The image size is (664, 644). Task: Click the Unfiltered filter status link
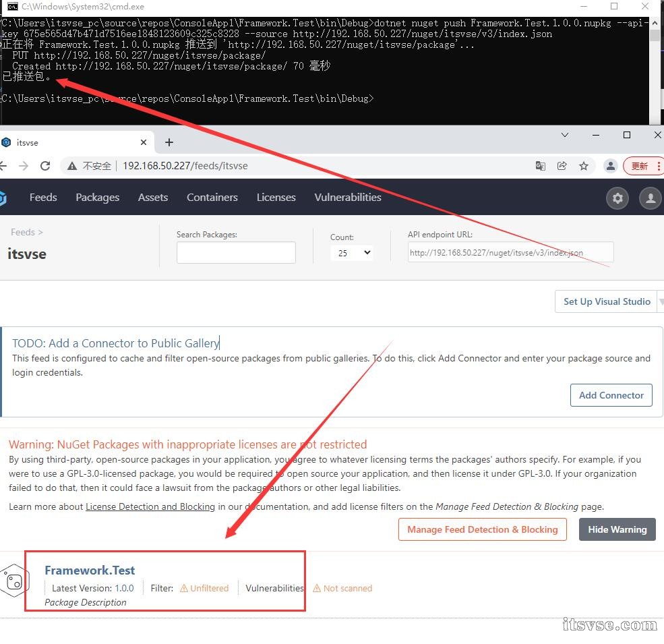pos(204,588)
